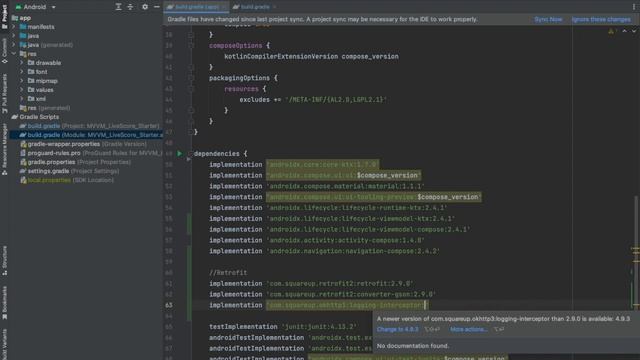Expand the java folder
Image resolution: width=640 pixels, height=360 pixels.
point(14,36)
